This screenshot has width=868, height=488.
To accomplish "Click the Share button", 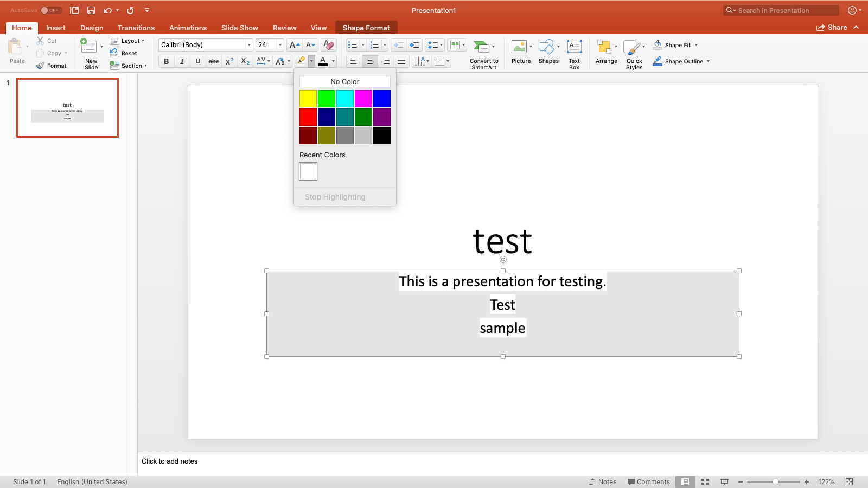I will (832, 28).
